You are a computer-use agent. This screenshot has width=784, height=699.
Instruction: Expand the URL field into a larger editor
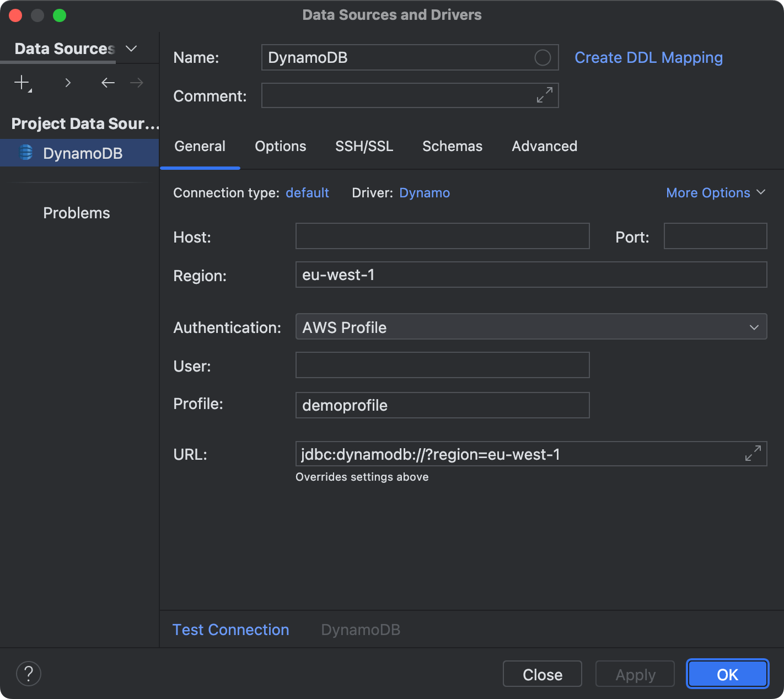tap(753, 453)
